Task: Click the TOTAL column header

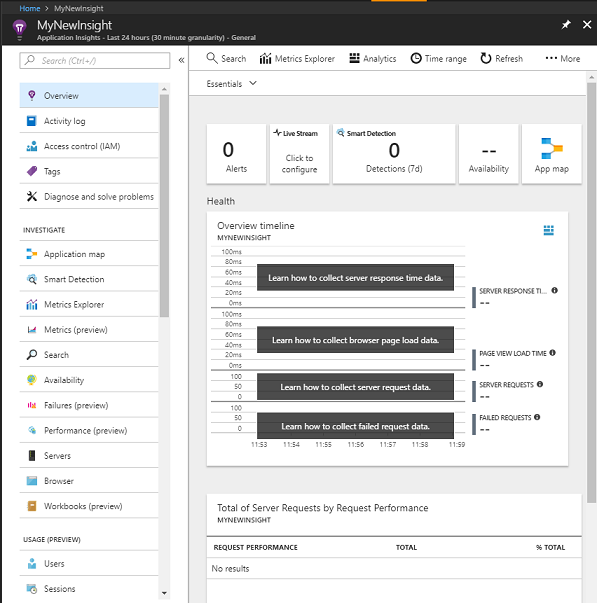Action: pyautogui.click(x=406, y=547)
